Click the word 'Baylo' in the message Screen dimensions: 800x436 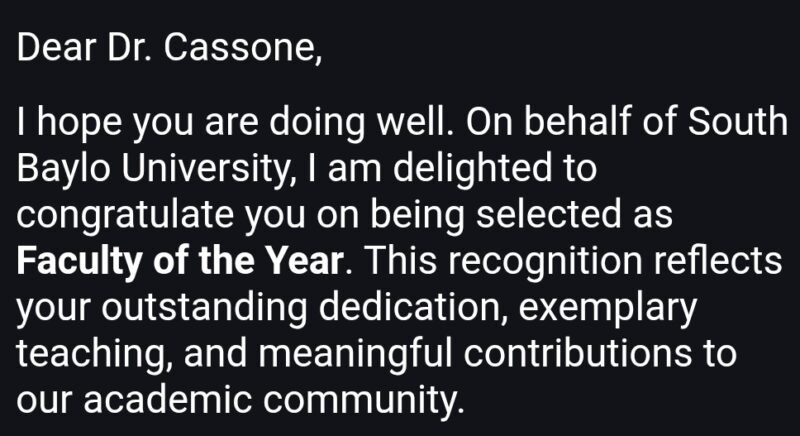pyautogui.click(x=60, y=170)
